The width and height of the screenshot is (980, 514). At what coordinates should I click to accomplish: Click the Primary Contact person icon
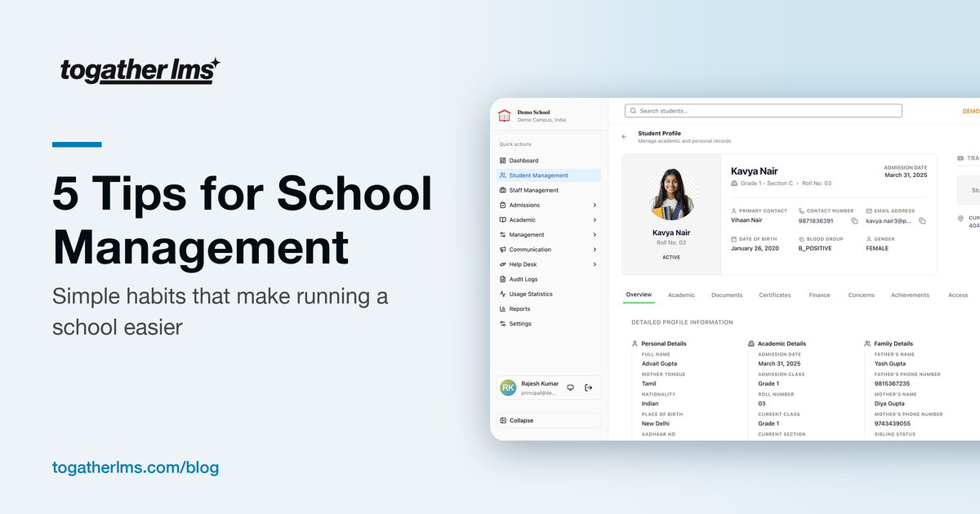tap(733, 210)
